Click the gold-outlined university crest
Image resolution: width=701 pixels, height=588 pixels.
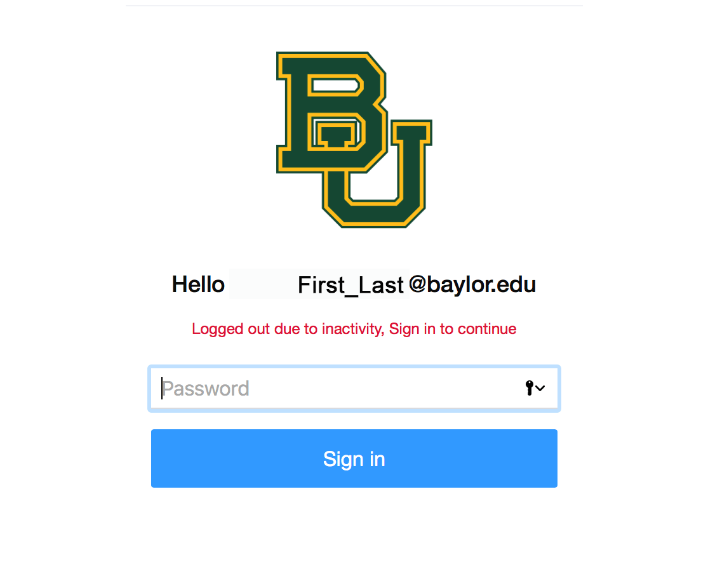tap(354, 138)
